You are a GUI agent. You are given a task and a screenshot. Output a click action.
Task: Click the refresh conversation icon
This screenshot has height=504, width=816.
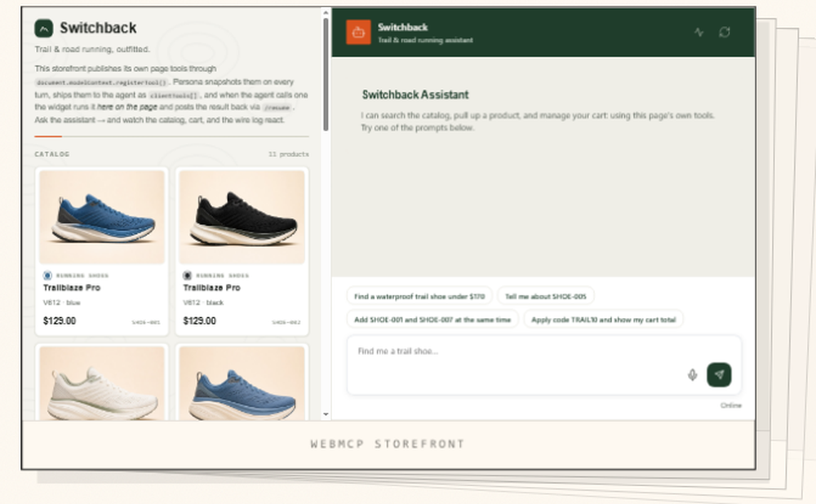[x=725, y=33]
